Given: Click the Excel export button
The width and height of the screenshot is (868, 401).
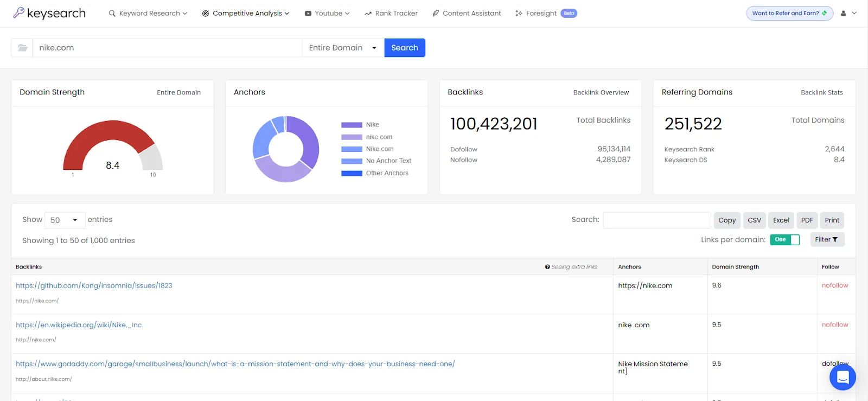Looking at the screenshot, I should [781, 220].
